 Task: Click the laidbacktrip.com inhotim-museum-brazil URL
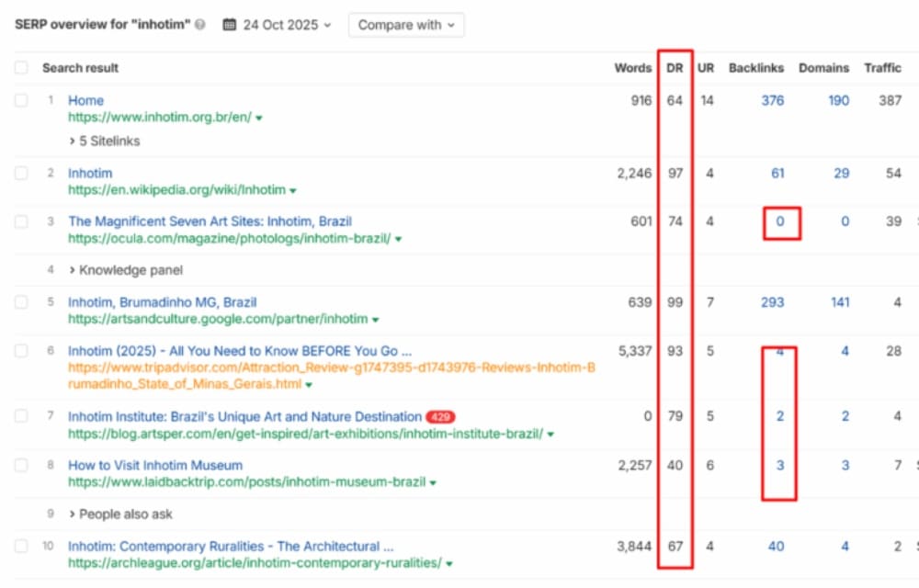click(x=246, y=482)
